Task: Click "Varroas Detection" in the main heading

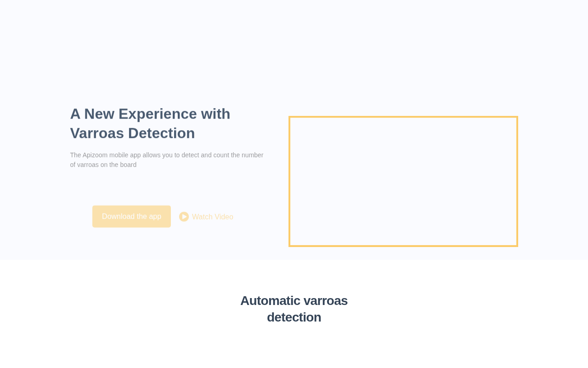Action: (x=132, y=133)
